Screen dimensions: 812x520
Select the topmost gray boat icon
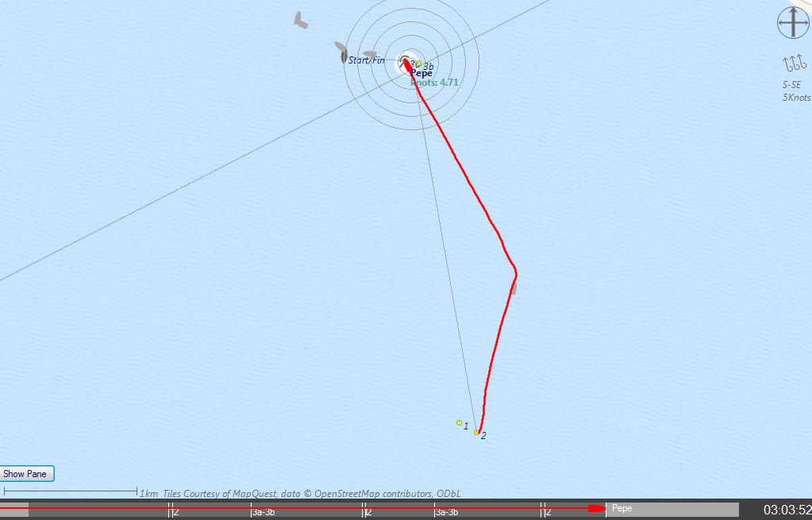point(300,20)
